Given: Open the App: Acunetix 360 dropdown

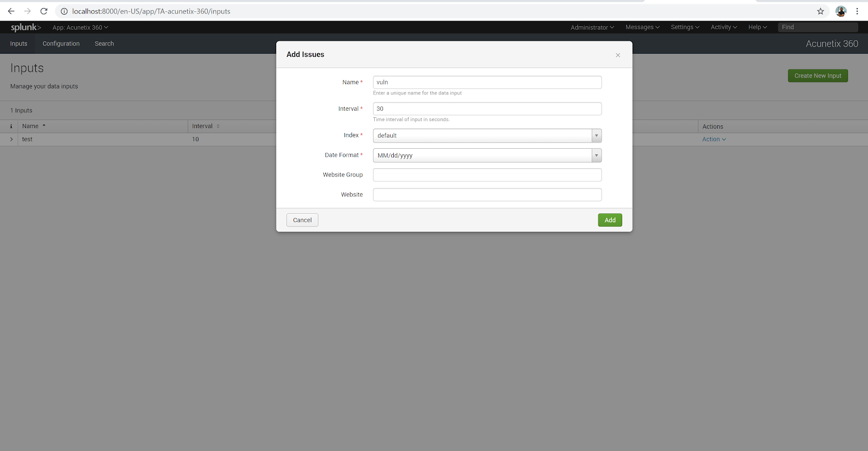Looking at the screenshot, I should [80, 27].
